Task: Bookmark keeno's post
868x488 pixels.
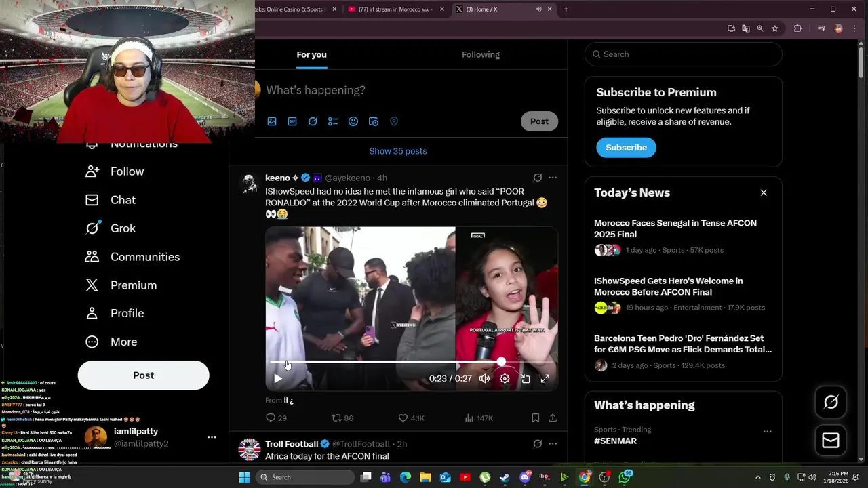Action: tap(535, 418)
